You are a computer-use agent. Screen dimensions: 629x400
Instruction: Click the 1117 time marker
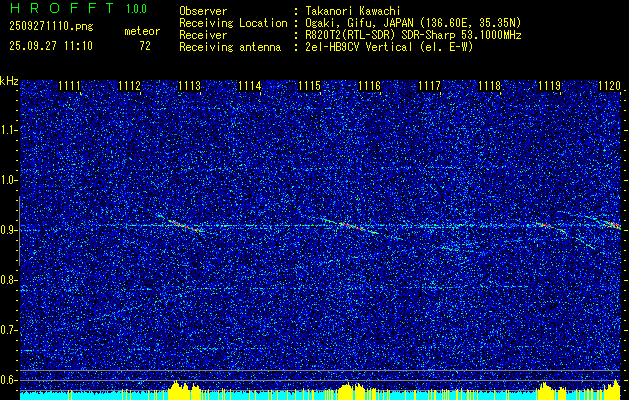430,86
